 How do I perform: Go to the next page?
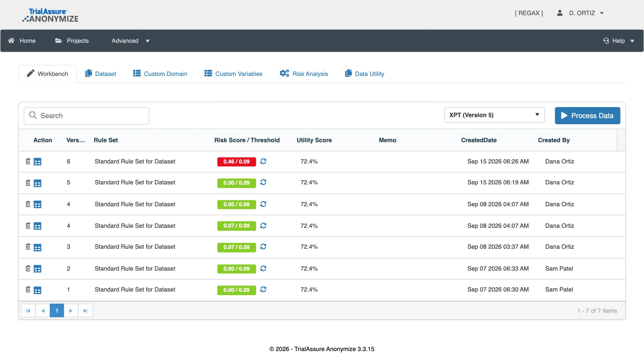point(71,311)
